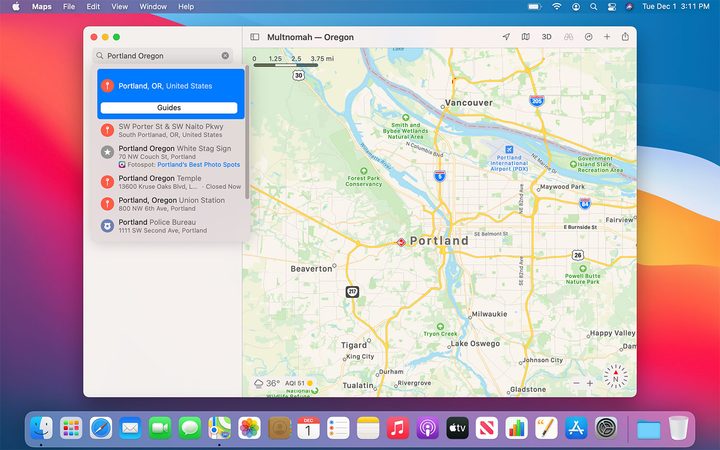Click the Tigard label on map
This screenshot has height=450, width=720.
pyautogui.click(x=354, y=345)
